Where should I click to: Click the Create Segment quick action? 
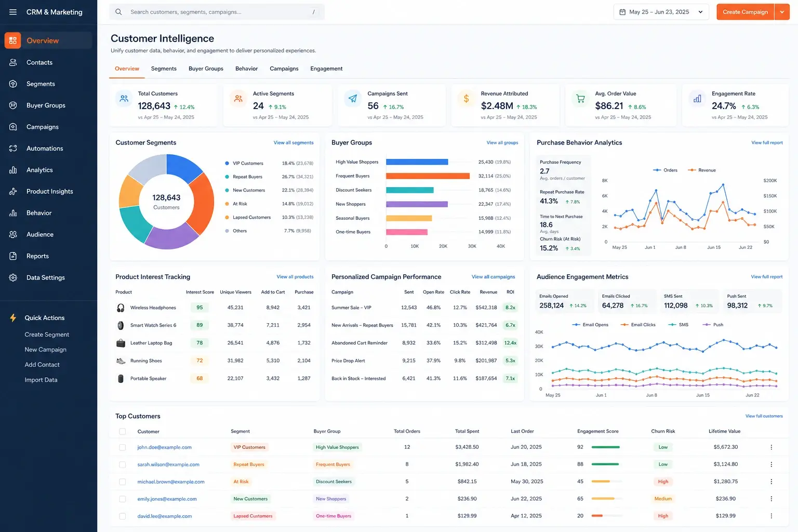point(47,335)
